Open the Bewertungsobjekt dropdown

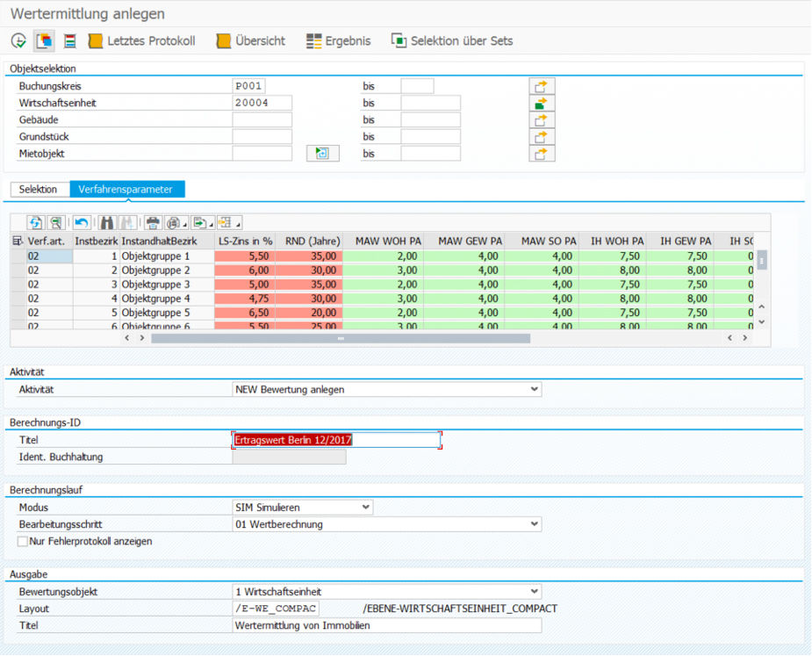coord(534,592)
